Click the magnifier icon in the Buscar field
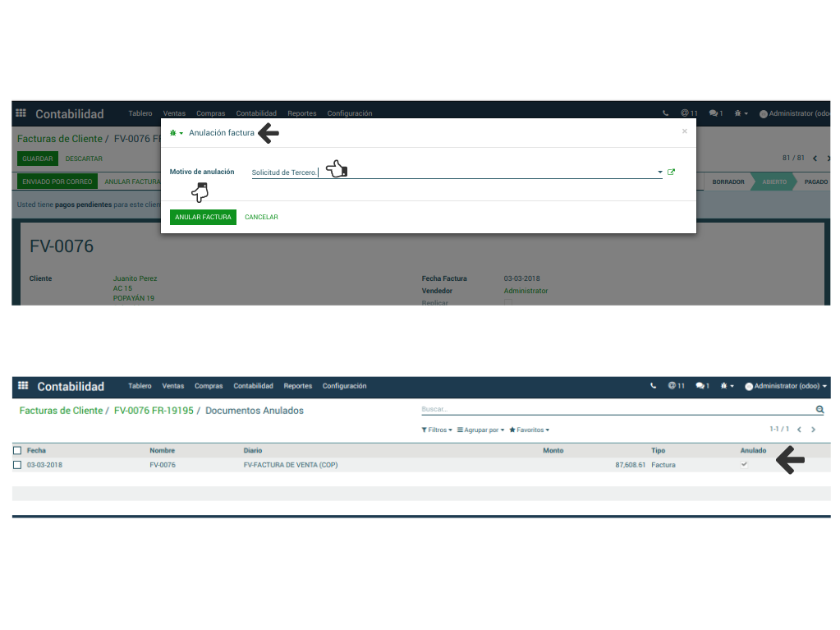 coord(819,409)
